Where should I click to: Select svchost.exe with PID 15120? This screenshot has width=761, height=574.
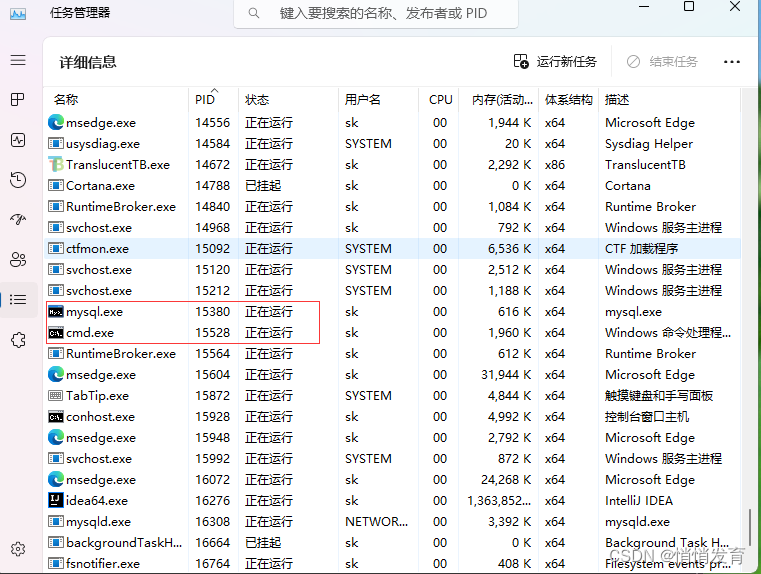pyautogui.click(x=393, y=270)
